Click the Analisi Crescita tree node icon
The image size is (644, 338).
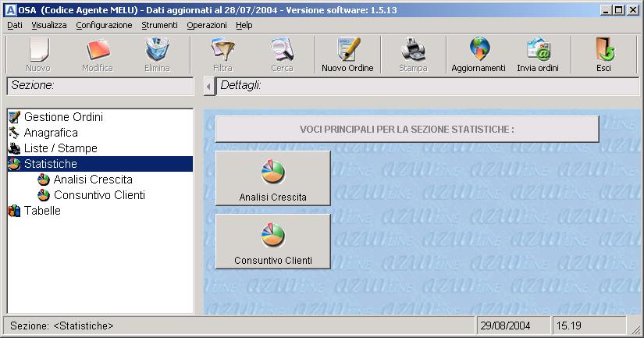44,180
